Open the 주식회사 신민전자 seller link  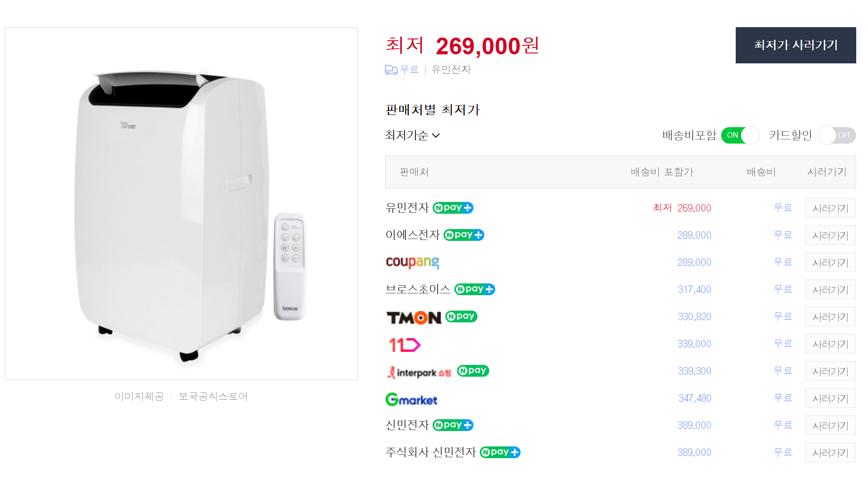pos(430,452)
